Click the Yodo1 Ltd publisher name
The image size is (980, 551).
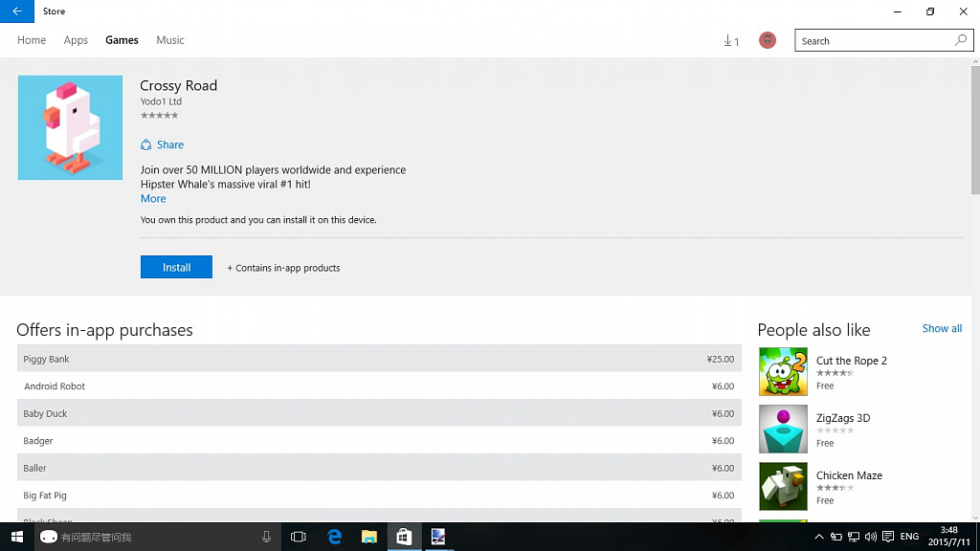[x=161, y=101]
